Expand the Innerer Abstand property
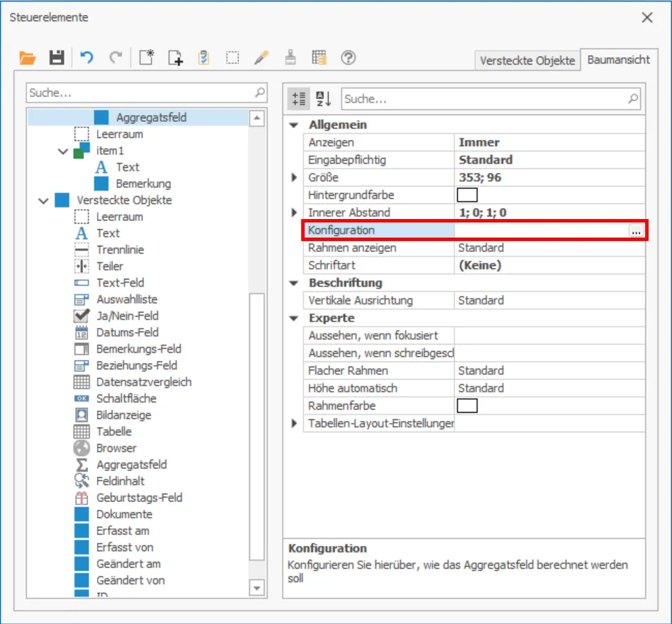Image resolution: width=672 pixels, height=624 pixels. tap(294, 212)
